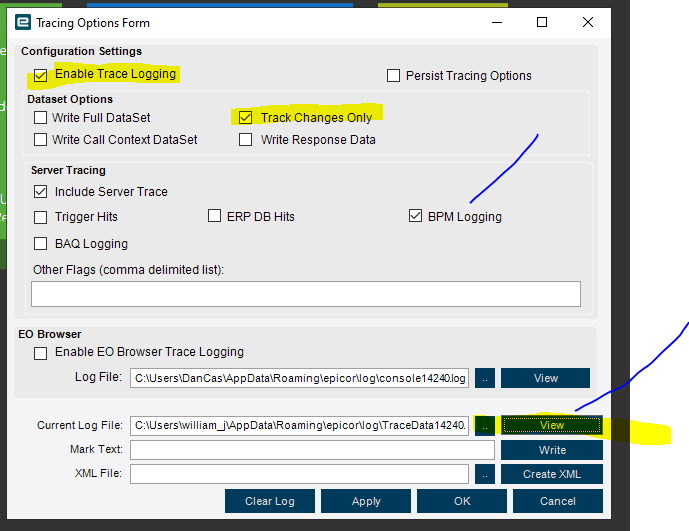Tick the Trigger Hits checkbox

pyautogui.click(x=40, y=217)
